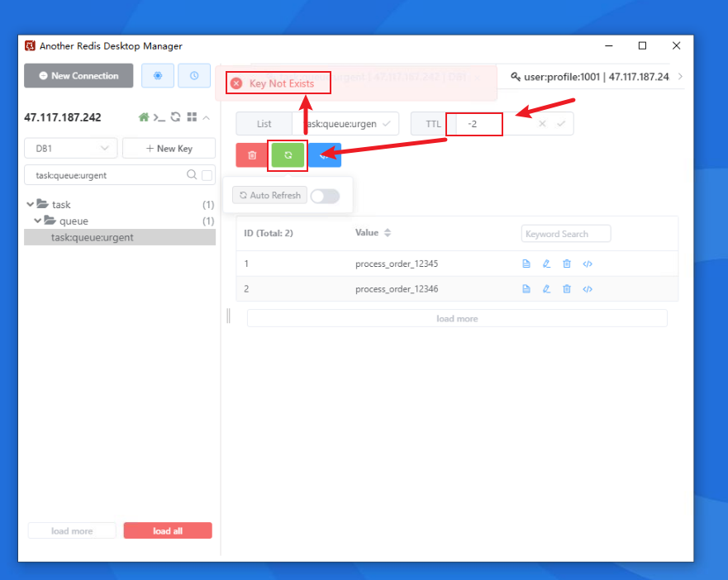
Task: Delete the process_order_12345 row
Action: 566,264
